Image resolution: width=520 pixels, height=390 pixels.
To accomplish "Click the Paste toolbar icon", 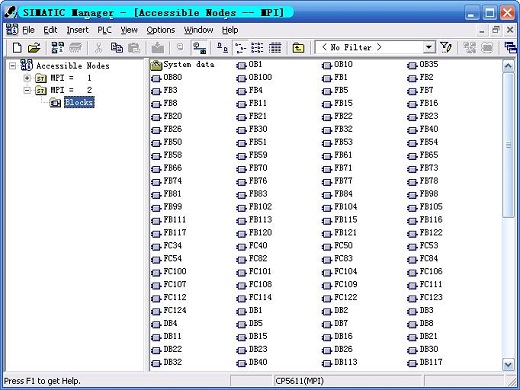I will click(134, 48).
